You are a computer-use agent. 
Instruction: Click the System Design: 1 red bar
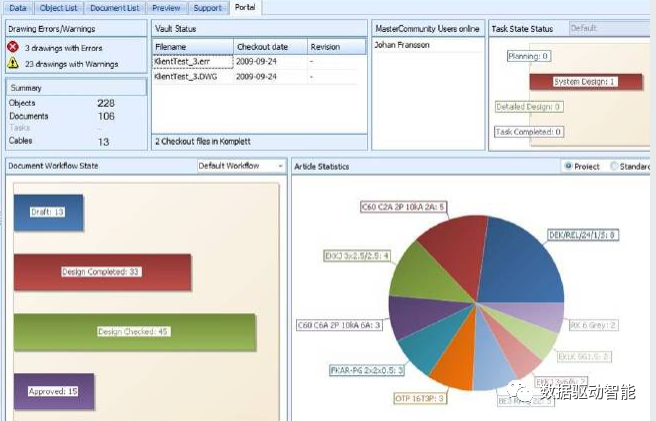click(x=586, y=82)
